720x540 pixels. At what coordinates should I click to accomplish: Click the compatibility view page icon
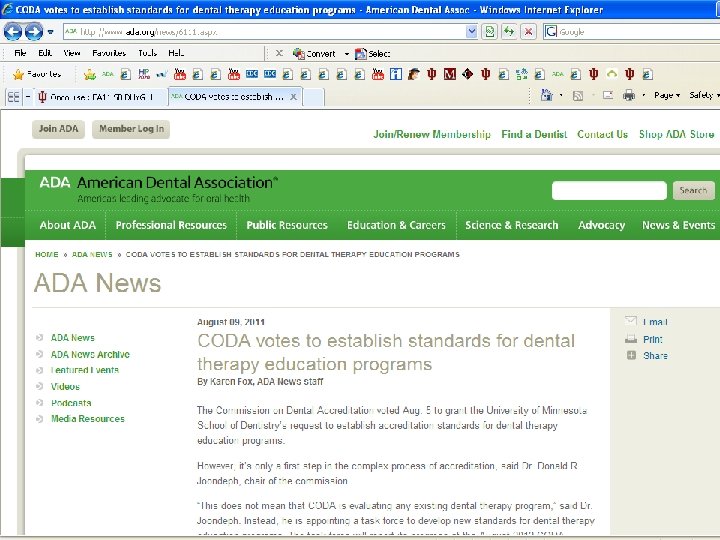pos(490,32)
